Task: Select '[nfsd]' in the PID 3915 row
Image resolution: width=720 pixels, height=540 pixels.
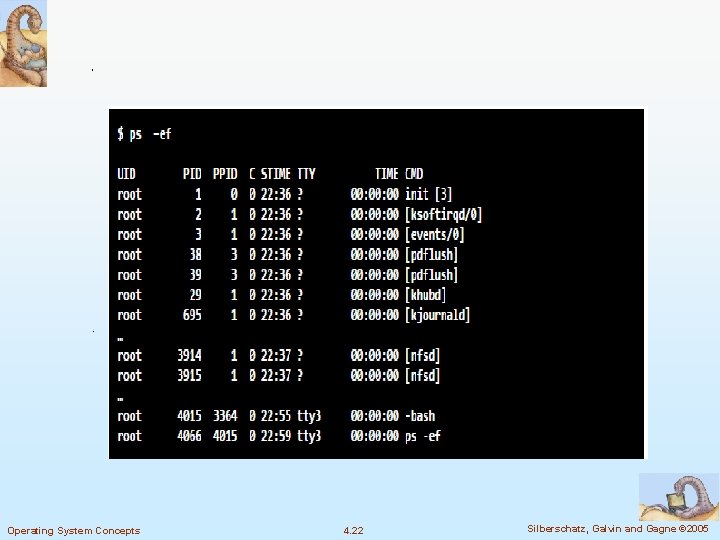Action: click(x=422, y=376)
